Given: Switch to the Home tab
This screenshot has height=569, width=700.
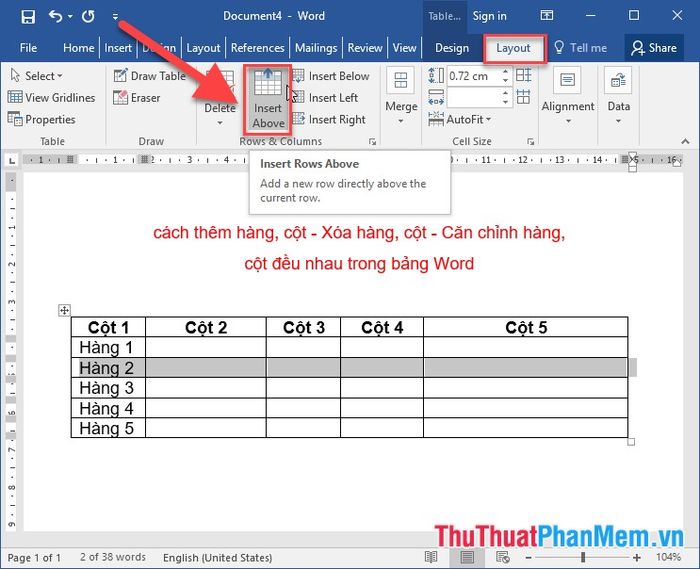Looking at the screenshot, I should 79,48.
